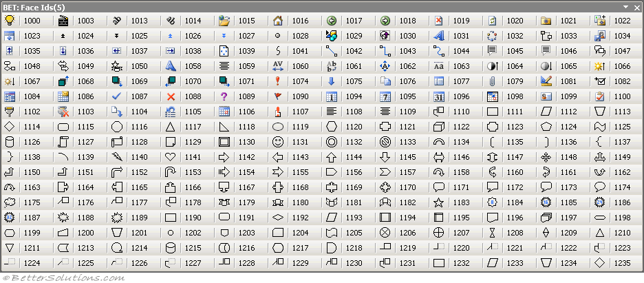This screenshot has width=644, height=283.
Task: Choose the calendar 7 icon 1095
Action: coord(385,96)
